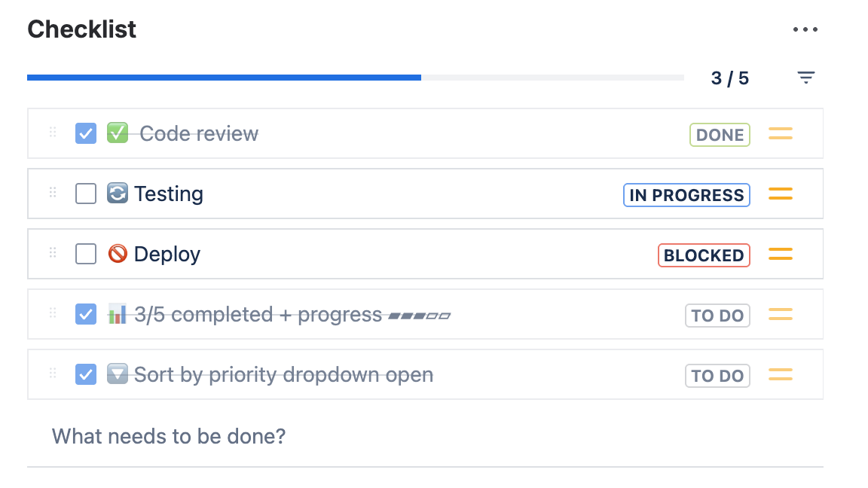Open the IN PROGRESS status dropdown
This screenshot has height=488, width=868.
[x=686, y=195]
